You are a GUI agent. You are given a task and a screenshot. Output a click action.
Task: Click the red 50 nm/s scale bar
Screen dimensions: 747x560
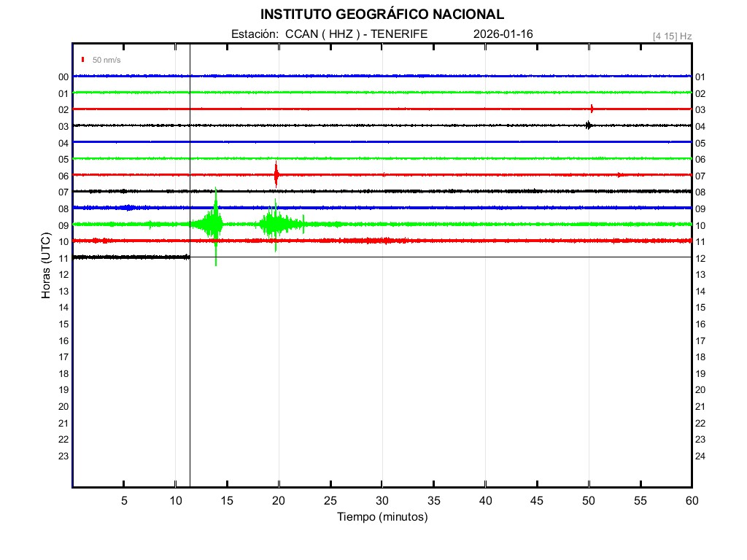point(83,59)
